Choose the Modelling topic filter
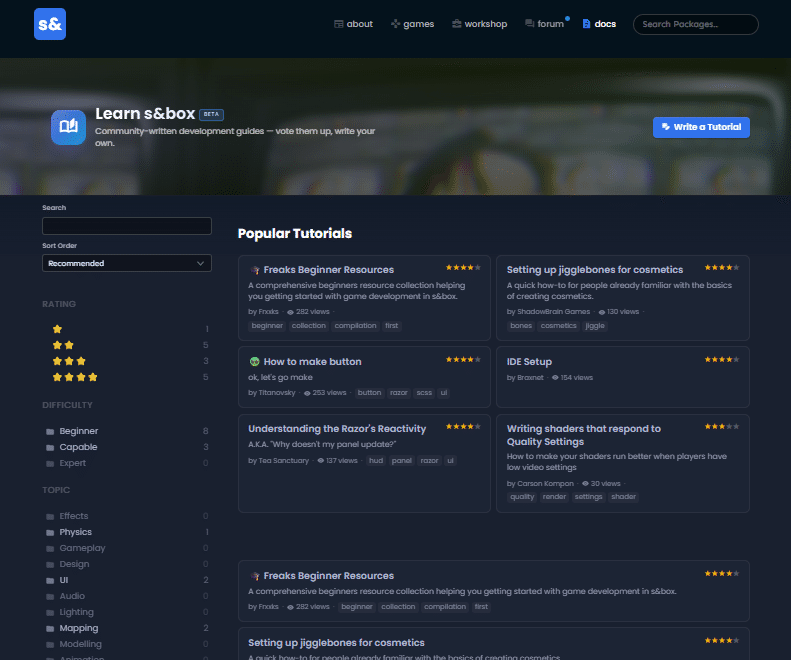The height and width of the screenshot is (660, 791). [x=128, y=644]
